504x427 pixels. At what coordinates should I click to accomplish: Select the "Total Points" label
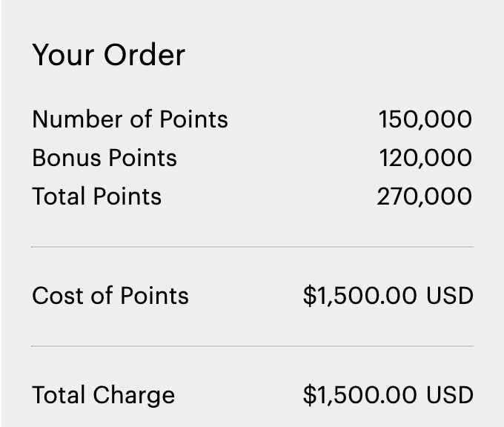[x=97, y=196]
